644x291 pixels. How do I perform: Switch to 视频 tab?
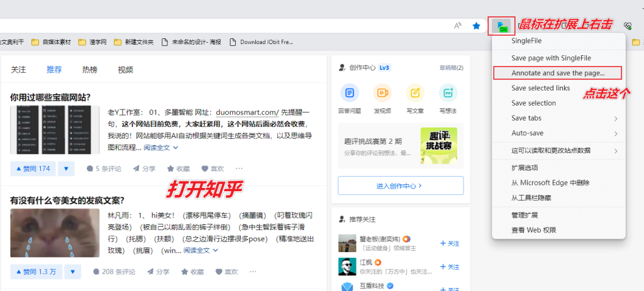tap(126, 70)
